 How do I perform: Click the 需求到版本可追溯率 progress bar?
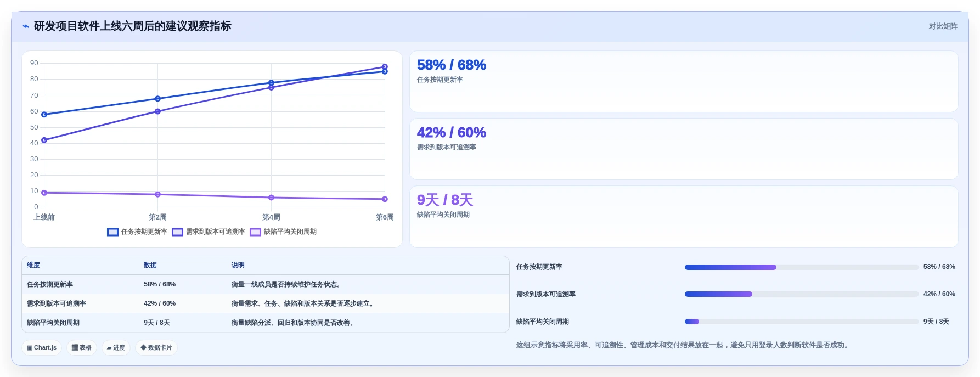pyautogui.click(x=802, y=294)
